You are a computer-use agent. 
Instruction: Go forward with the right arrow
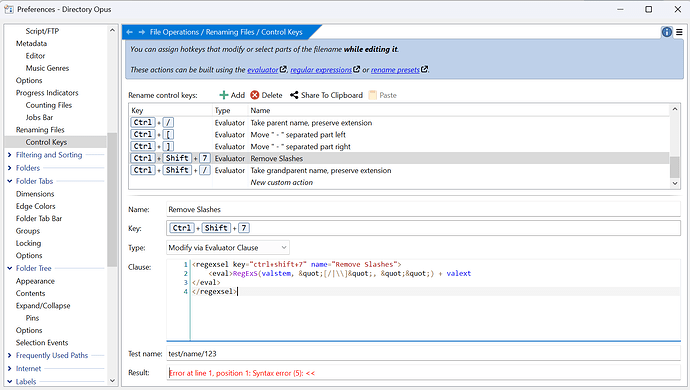click(x=142, y=32)
